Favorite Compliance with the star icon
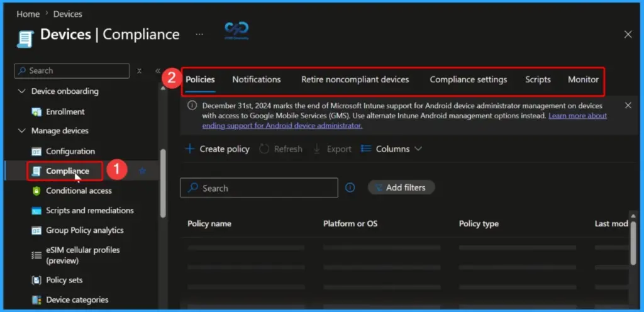644x312 pixels. [143, 170]
